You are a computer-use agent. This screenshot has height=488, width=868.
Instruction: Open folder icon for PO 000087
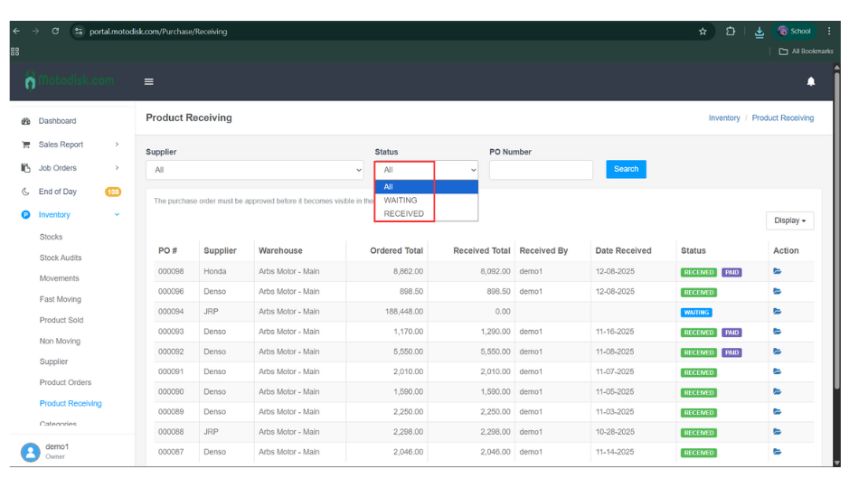pos(777,452)
